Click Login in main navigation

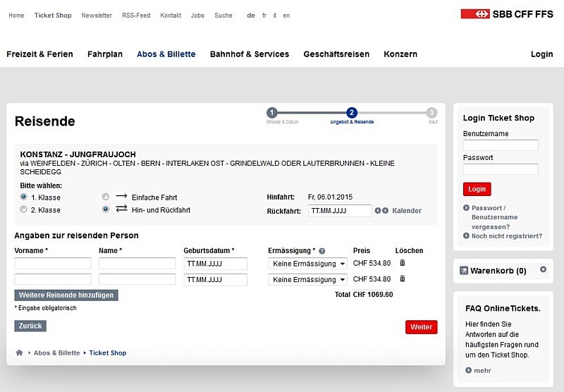tap(541, 54)
